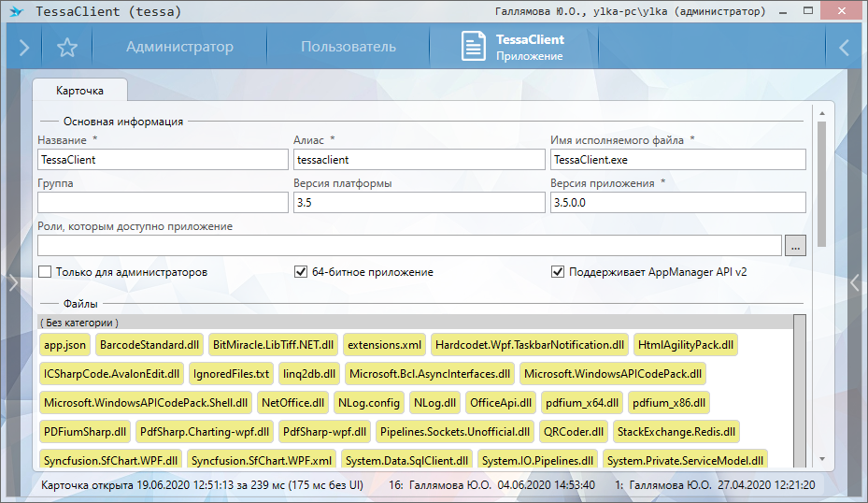This screenshot has width=868, height=503.
Task: Click the TessaClient document card icon
Action: 475,48
